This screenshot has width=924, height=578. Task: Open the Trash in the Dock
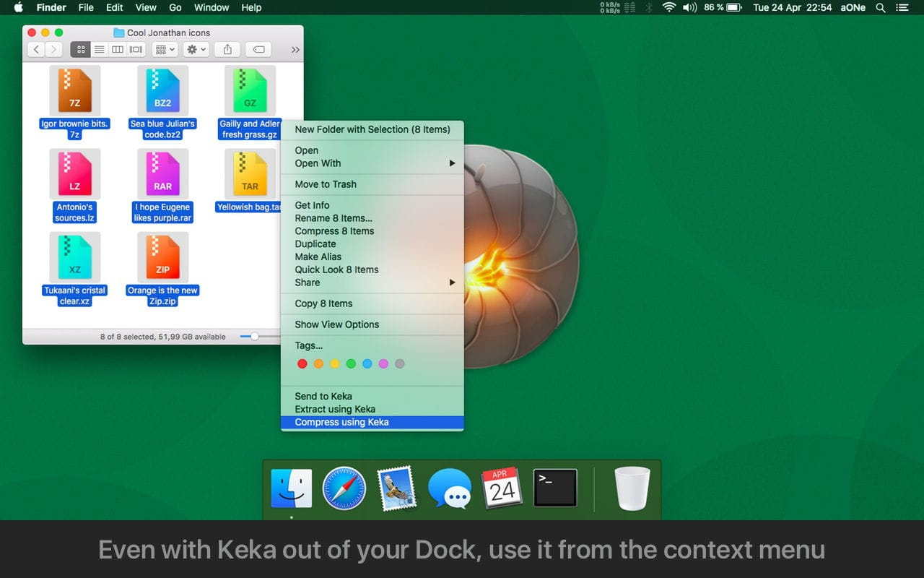632,489
